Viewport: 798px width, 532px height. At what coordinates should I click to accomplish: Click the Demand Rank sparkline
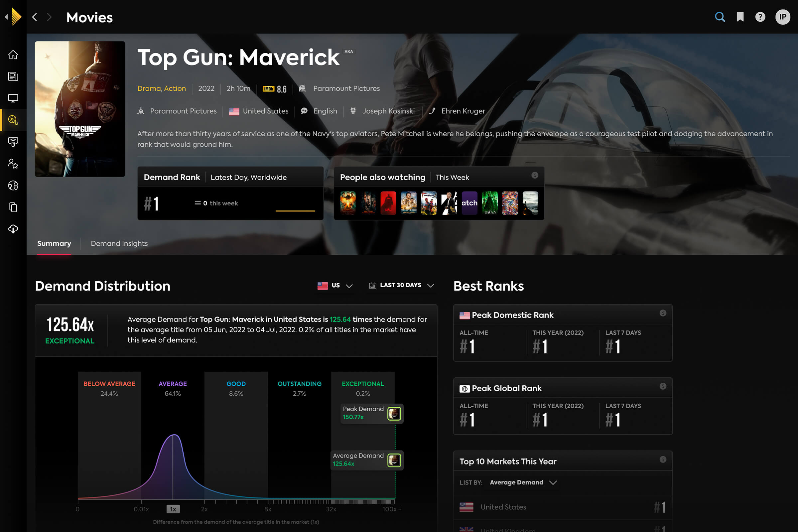295,210
